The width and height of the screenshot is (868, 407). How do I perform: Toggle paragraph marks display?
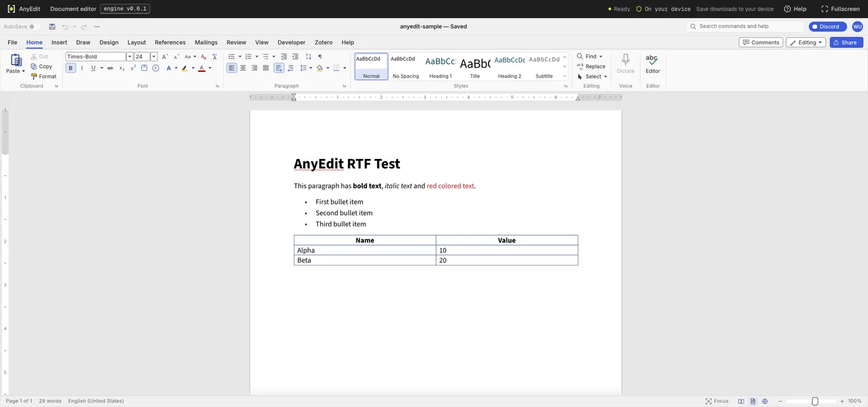(x=320, y=56)
